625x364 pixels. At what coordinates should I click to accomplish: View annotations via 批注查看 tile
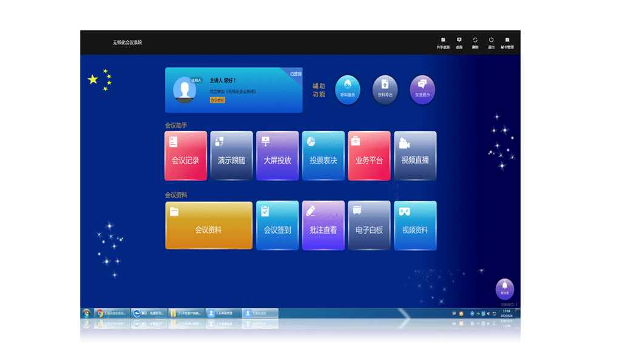pos(323,226)
